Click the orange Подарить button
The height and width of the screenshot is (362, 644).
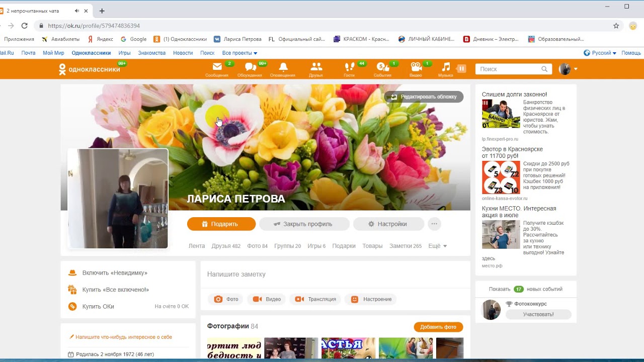[x=221, y=224]
